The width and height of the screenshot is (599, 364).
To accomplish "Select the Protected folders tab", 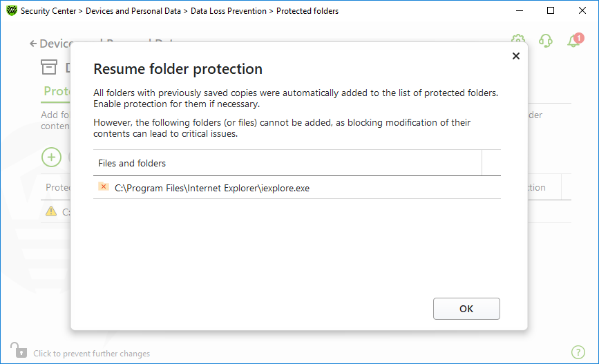I will click(x=56, y=92).
